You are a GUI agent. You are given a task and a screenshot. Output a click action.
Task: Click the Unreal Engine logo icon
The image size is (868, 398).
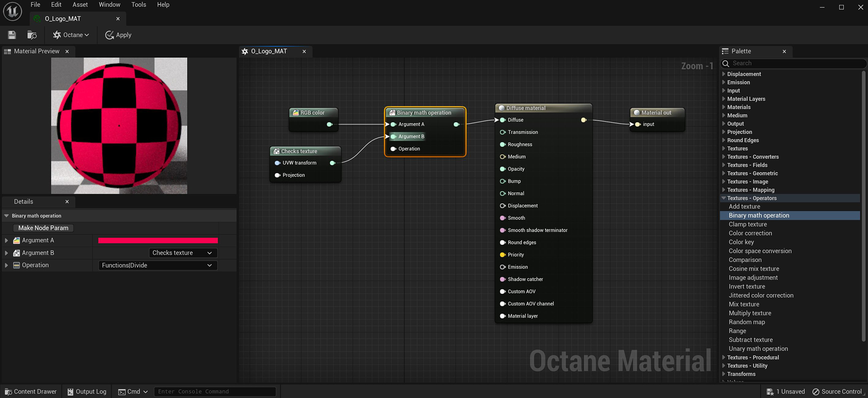(13, 11)
